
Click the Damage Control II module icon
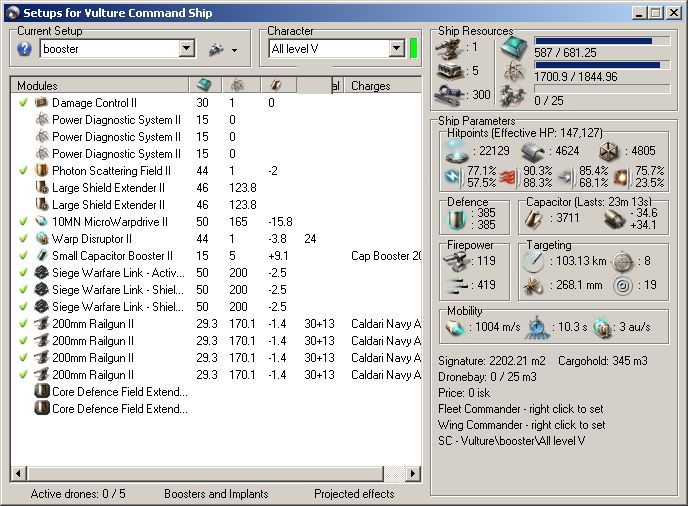click(41, 102)
